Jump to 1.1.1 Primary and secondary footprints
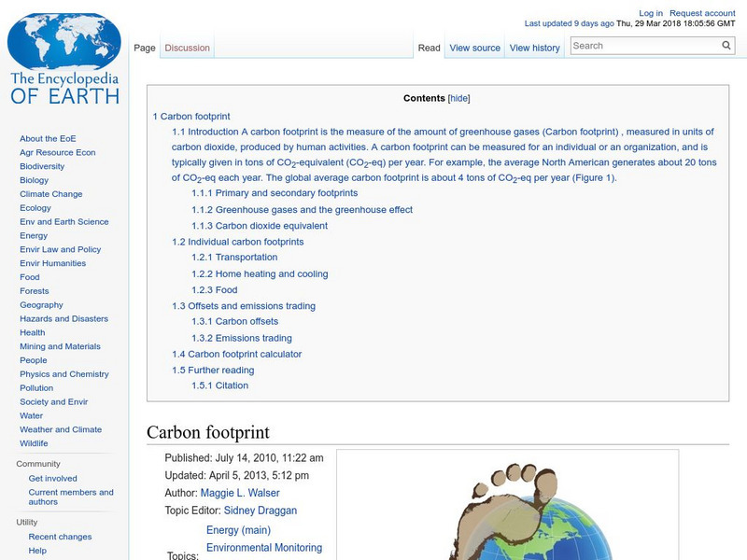This screenshot has width=747, height=560. pos(275,193)
